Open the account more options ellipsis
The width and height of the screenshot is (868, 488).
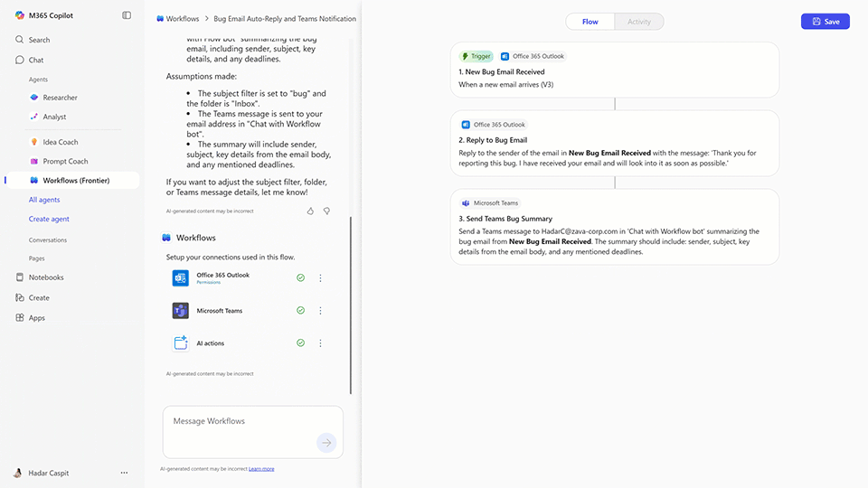[x=124, y=473]
